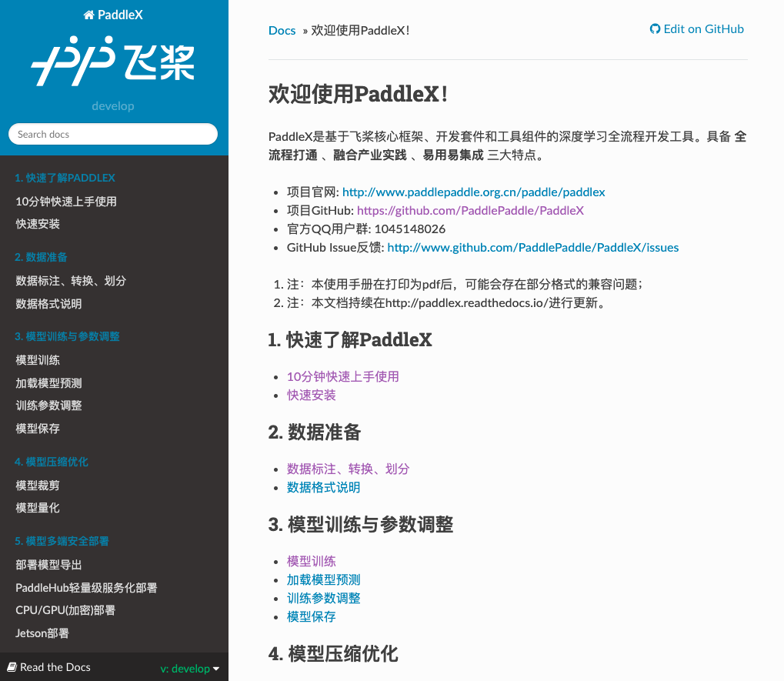Image resolution: width=784 pixels, height=681 pixels.
Task: Select sidebar item 数据标注、转换、划分
Action: (x=71, y=281)
